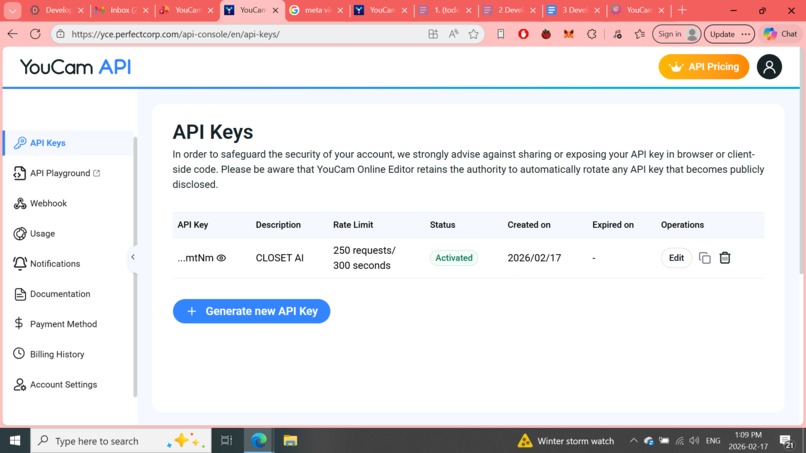Open the MetaMask fox extension

click(x=569, y=34)
